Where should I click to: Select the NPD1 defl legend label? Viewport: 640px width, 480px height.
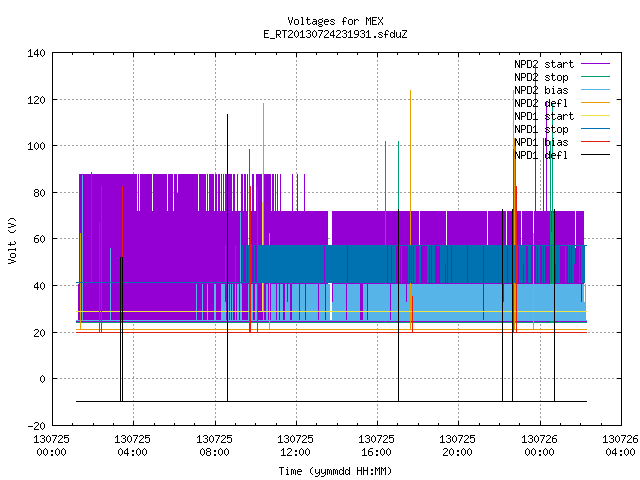(541, 156)
